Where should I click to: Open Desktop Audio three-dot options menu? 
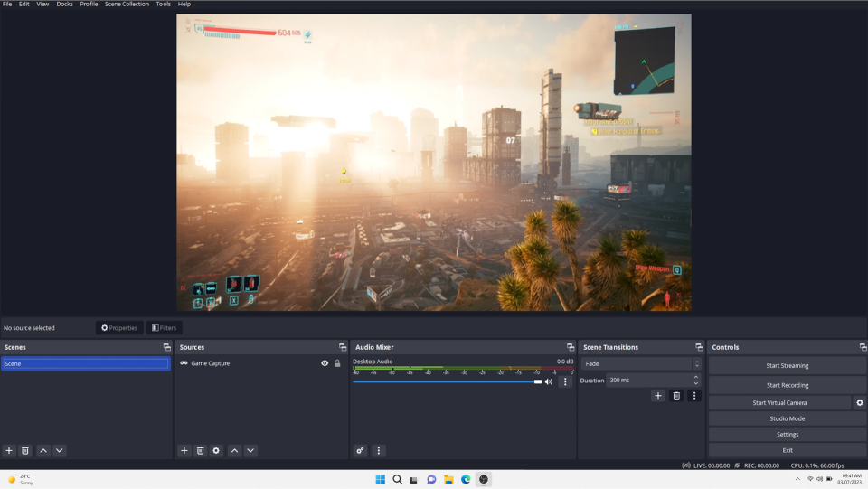point(565,381)
